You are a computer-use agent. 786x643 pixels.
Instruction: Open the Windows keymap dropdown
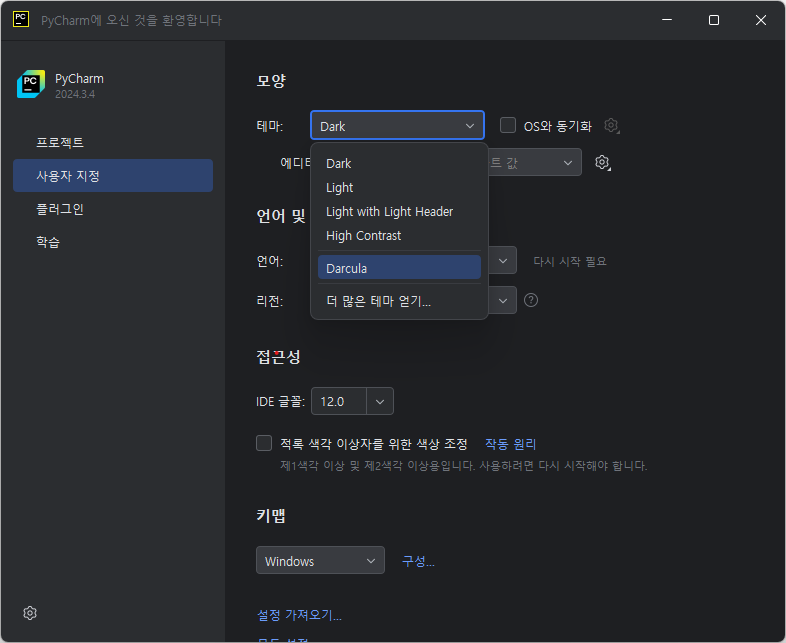pos(320,560)
